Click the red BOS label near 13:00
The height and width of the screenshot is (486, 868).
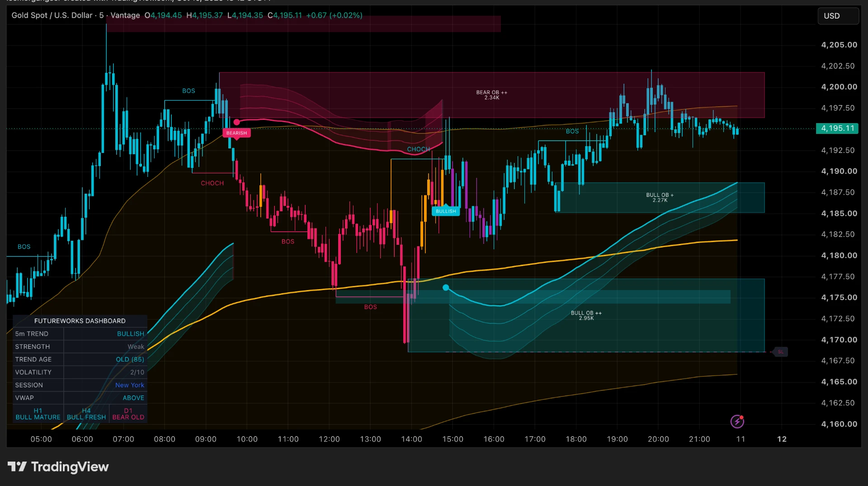click(370, 307)
